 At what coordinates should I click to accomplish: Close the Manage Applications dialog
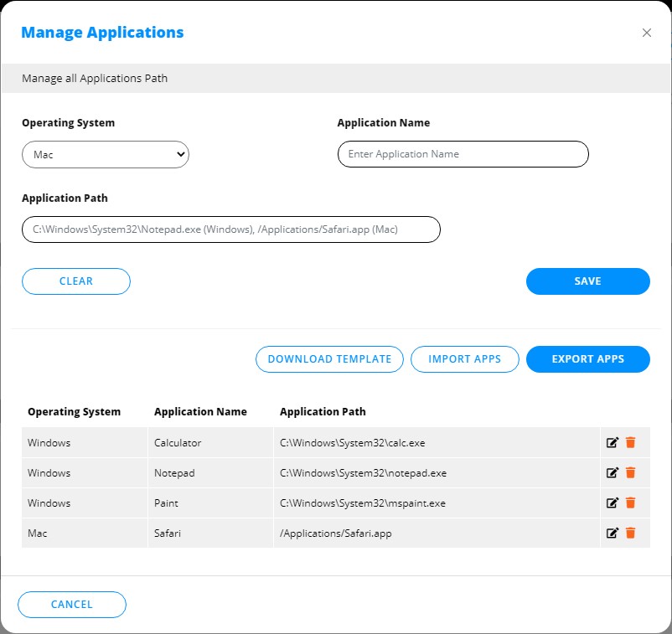point(646,33)
